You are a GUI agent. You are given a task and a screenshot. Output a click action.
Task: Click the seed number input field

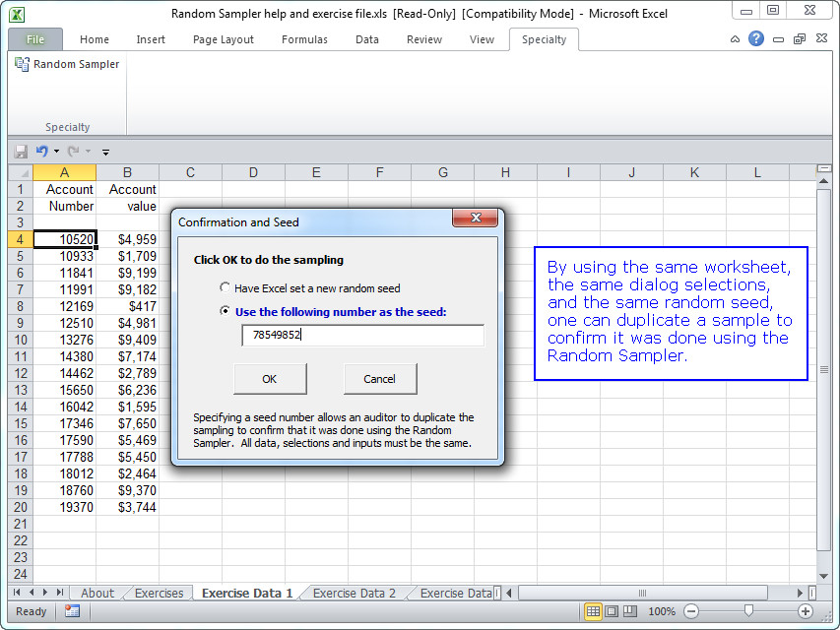click(362, 336)
